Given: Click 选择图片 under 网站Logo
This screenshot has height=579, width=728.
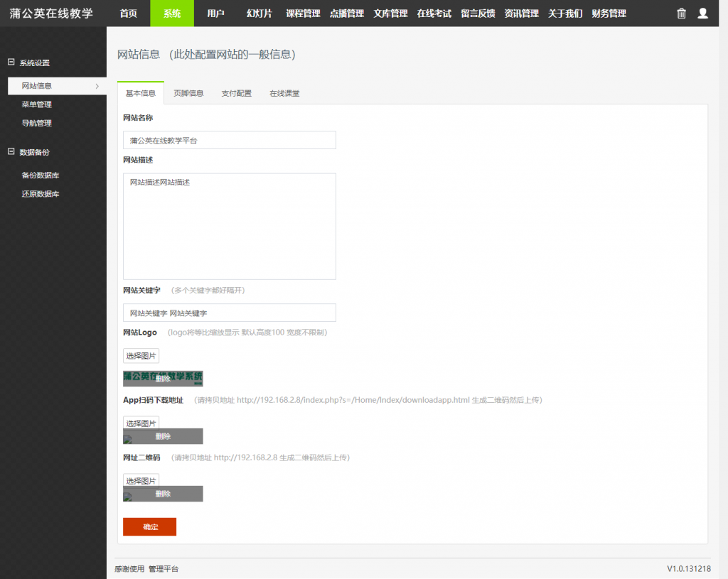Looking at the screenshot, I should click(141, 356).
